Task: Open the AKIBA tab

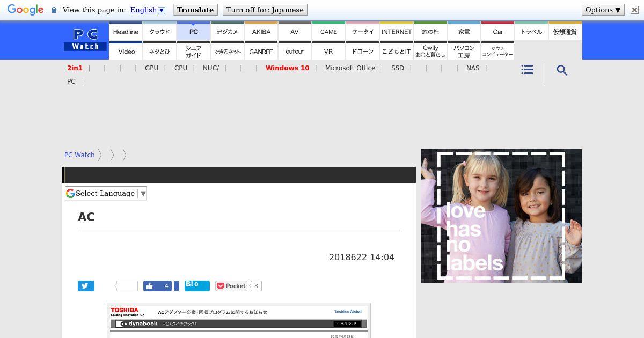Action: pyautogui.click(x=261, y=32)
